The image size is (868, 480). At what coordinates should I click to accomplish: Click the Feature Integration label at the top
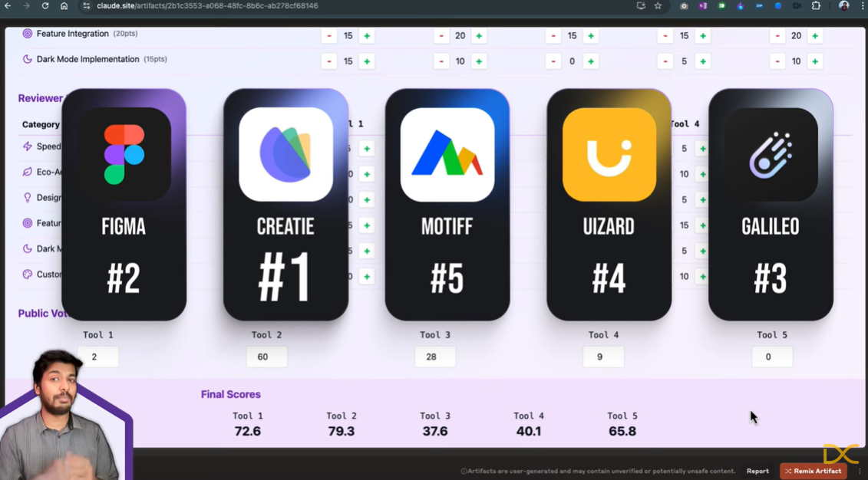tap(72, 34)
